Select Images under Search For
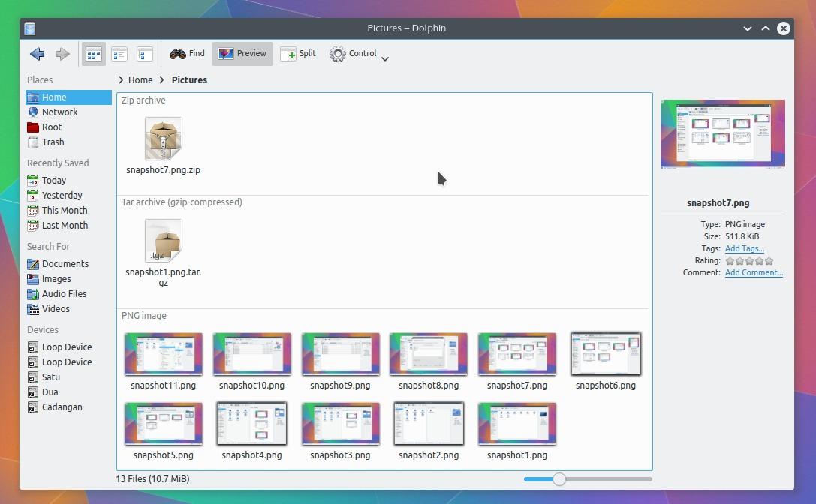This screenshot has width=816, height=504. 57,278
